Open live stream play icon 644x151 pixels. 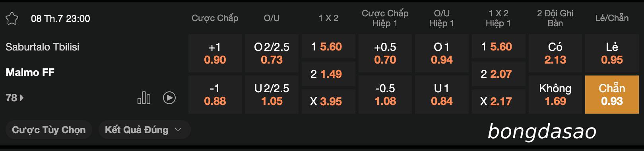pos(169,98)
